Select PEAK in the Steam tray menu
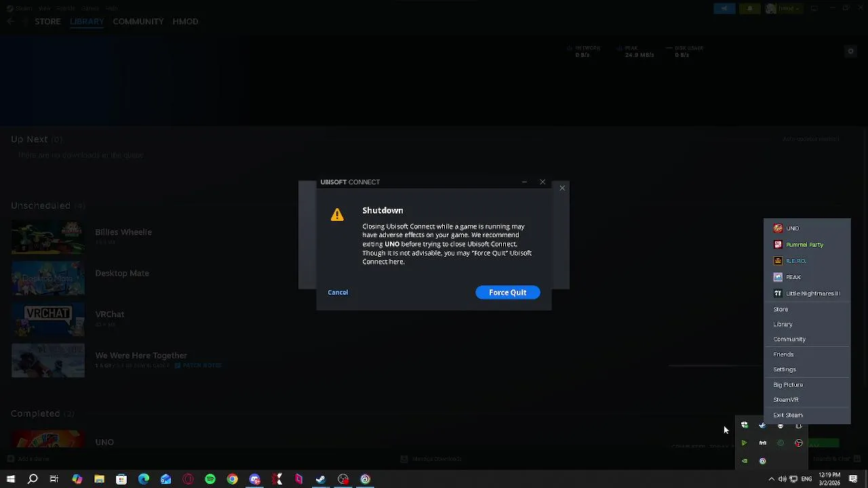 (x=807, y=277)
